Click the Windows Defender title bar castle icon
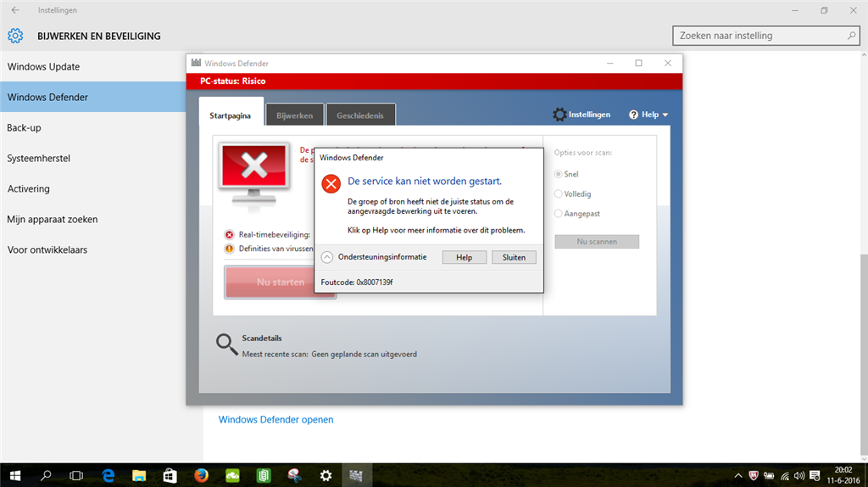 196,63
